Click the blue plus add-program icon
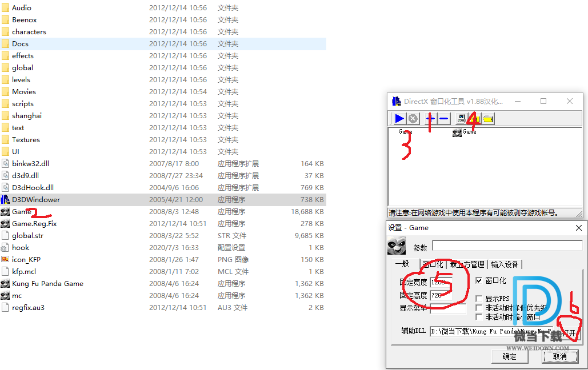The image size is (588, 370). (x=431, y=119)
